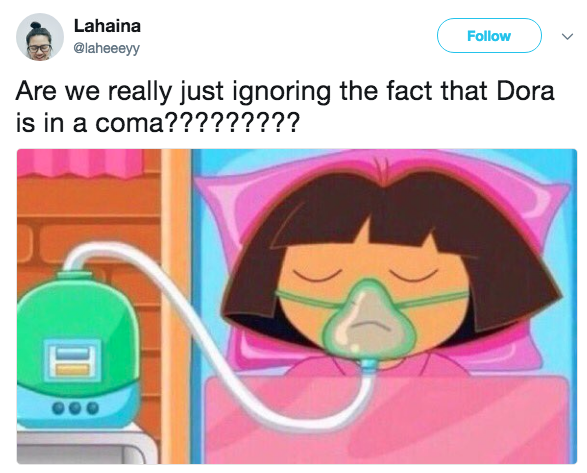Click Dora's closed left-side eye
Image resolution: width=587 pixels, height=473 pixels.
(x=317, y=276)
